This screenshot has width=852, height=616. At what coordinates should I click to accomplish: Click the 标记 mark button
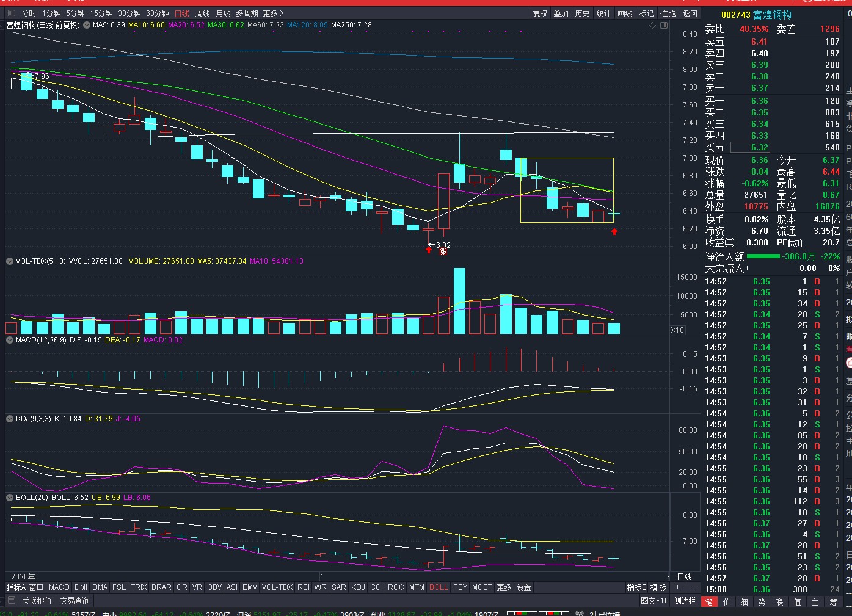646,13
